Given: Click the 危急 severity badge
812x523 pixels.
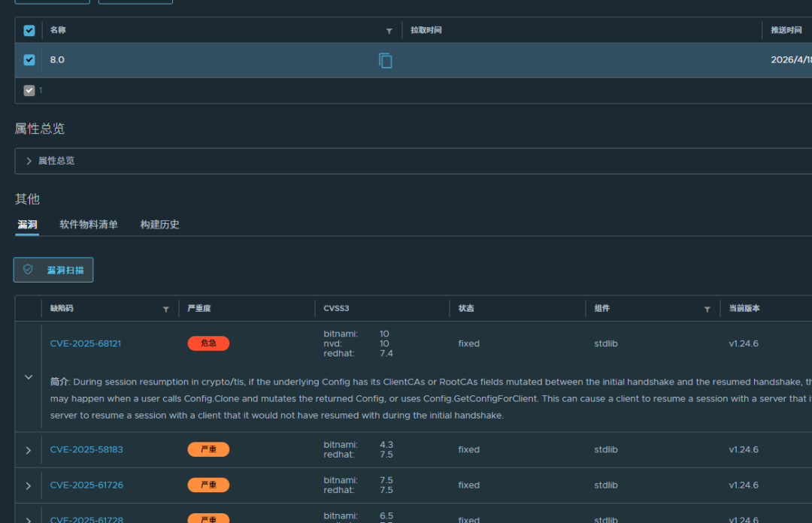Looking at the screenshot, I should pos(208,343).
